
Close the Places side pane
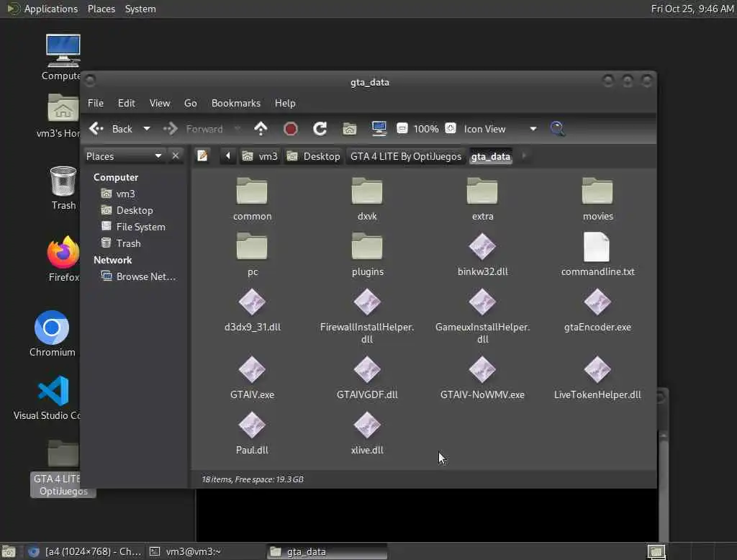(x=176, y=156)
